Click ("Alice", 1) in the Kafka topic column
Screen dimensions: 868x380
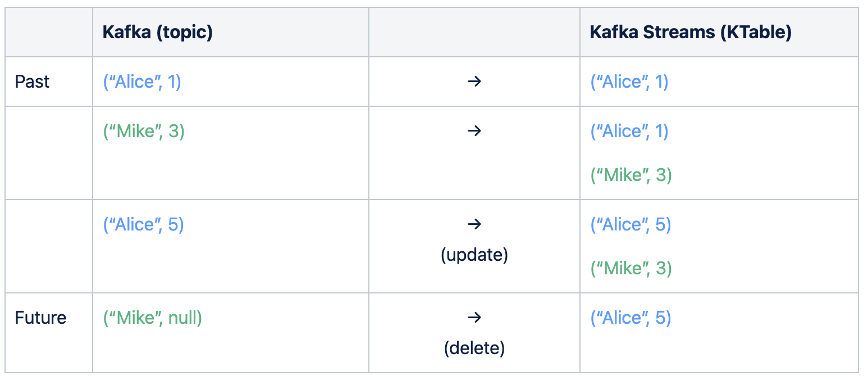(x=142, y=82)
